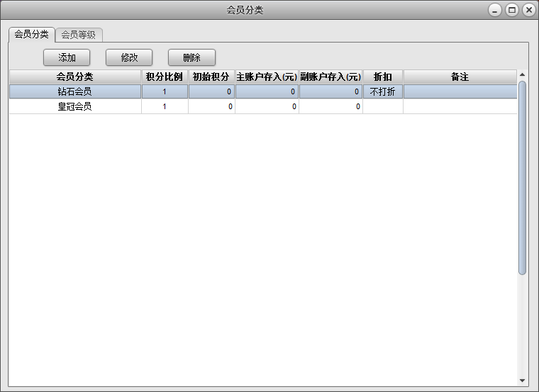Click 副账户存入 cell of 皇冠会员 row

point(330,106)
